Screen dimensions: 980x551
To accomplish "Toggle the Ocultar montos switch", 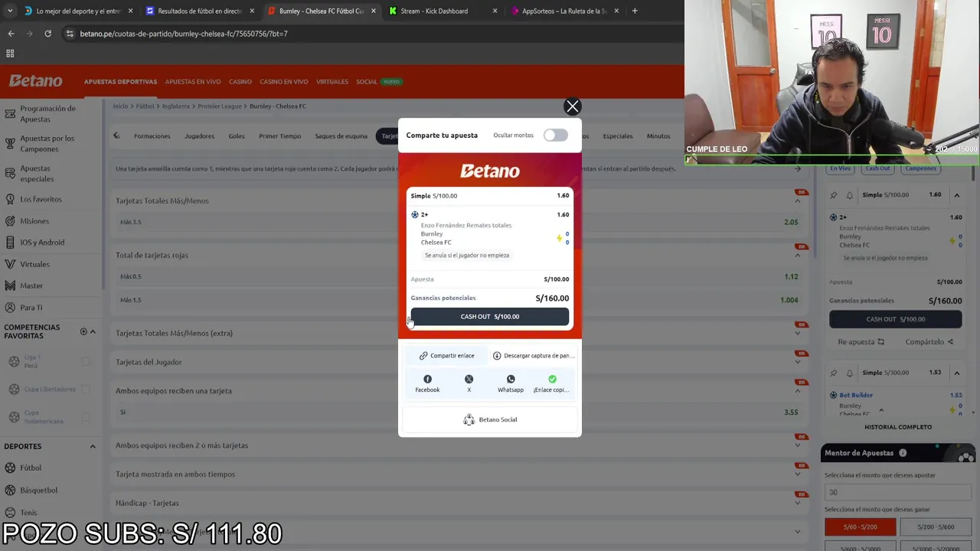I will pos(556,135).
